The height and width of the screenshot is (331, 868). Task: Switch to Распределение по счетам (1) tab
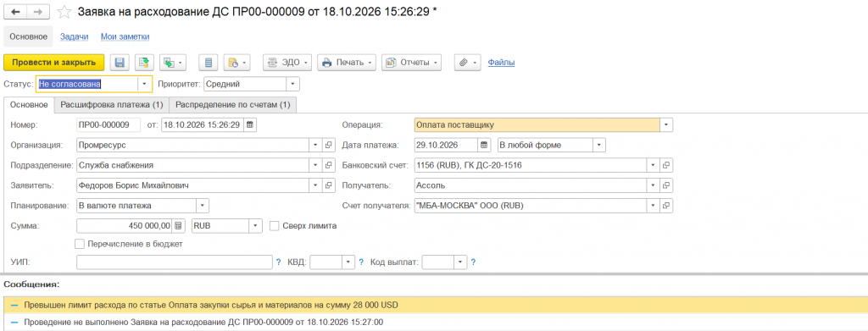click(x=233, y=104)
